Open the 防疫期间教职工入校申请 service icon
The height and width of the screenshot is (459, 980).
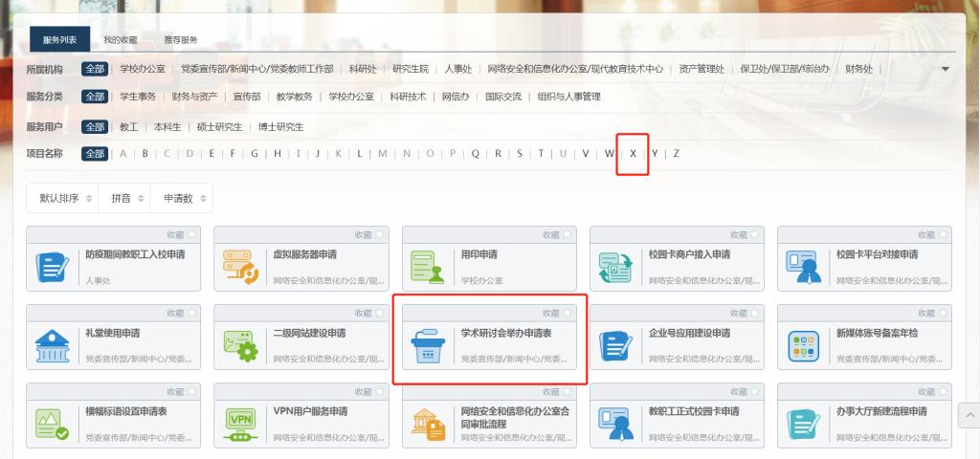50,266
